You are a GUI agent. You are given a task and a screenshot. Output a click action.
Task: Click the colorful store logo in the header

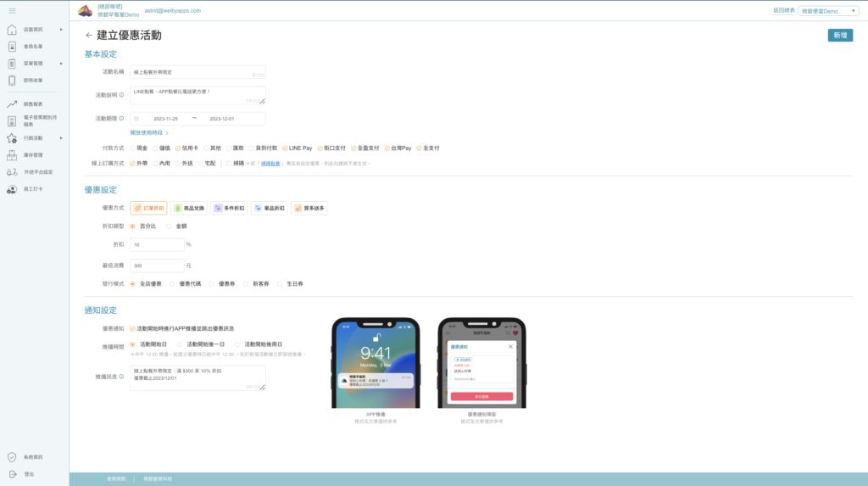click(85, 10)
